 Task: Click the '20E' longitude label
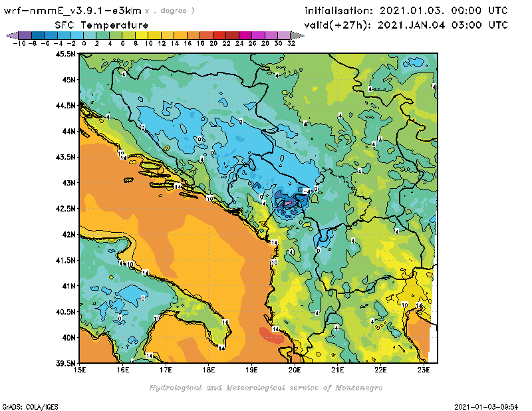click(295, 370)
